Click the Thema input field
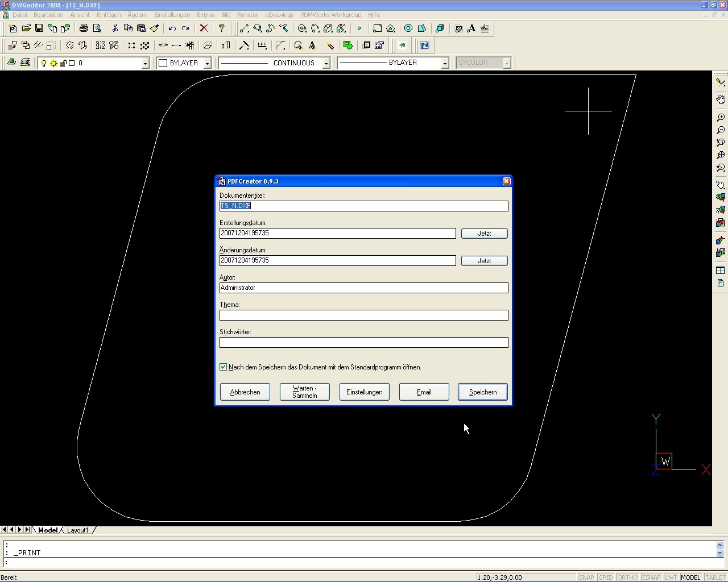 (x=364, y=315)
